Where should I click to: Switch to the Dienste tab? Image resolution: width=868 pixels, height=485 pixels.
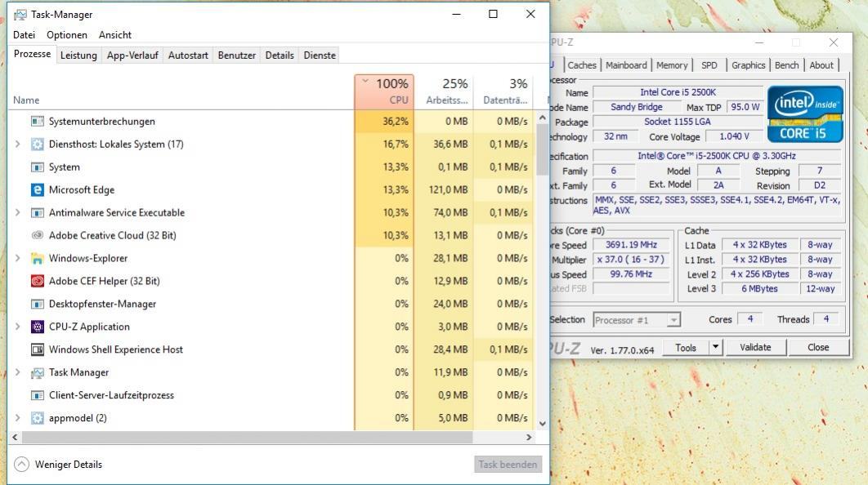[320, 56]
